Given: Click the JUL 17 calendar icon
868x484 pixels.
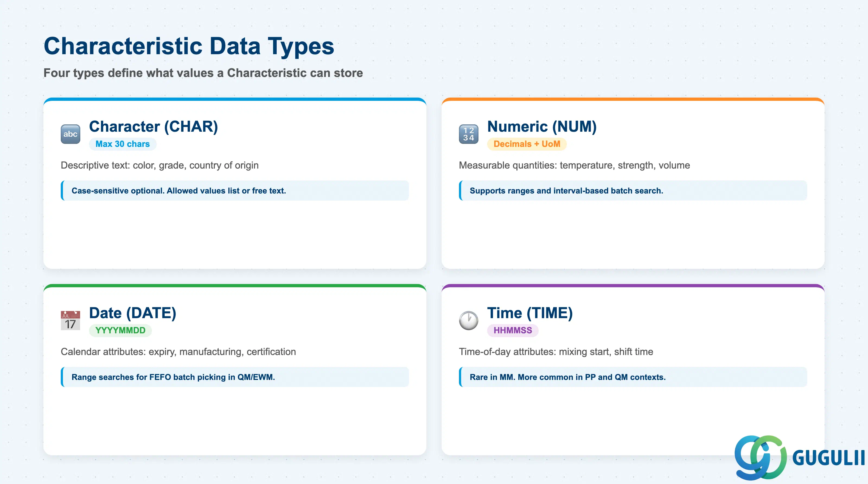Looking at the screenshot, I should pos(71,320).
